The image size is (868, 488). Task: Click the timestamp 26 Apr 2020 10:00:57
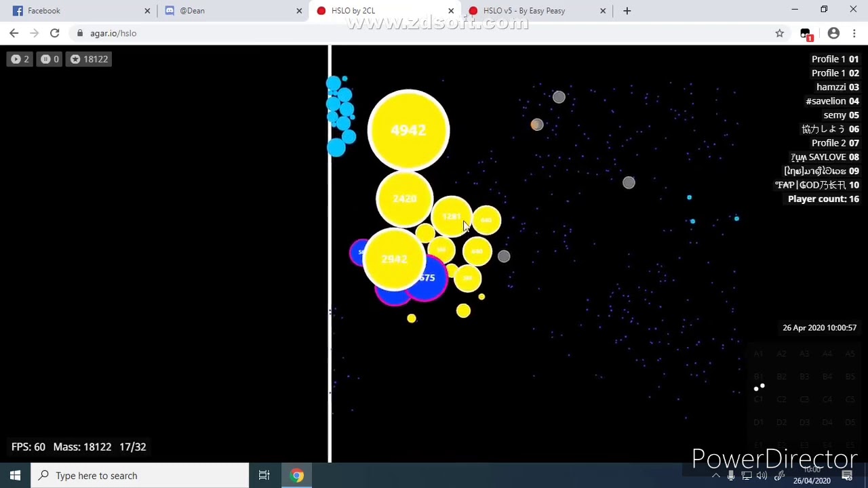(819, 327)
